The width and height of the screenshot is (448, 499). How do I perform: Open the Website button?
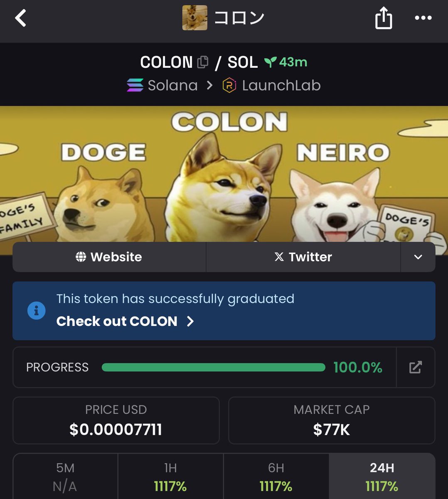(109, 257)
